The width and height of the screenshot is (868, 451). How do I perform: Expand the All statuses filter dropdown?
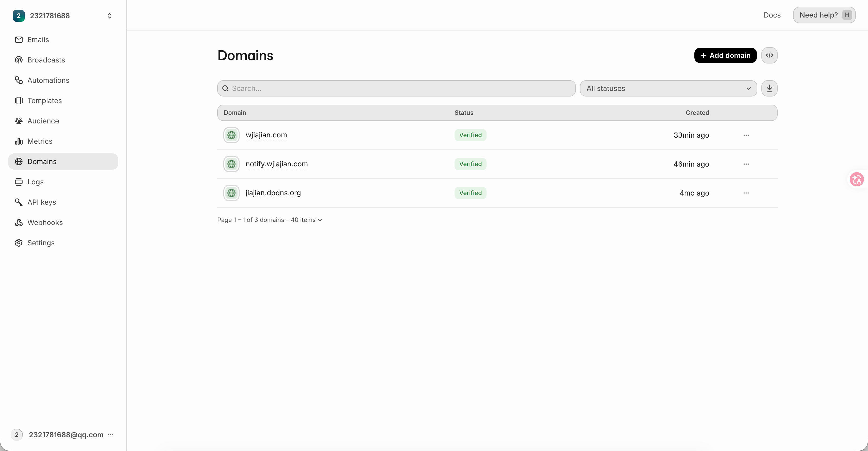669,88
